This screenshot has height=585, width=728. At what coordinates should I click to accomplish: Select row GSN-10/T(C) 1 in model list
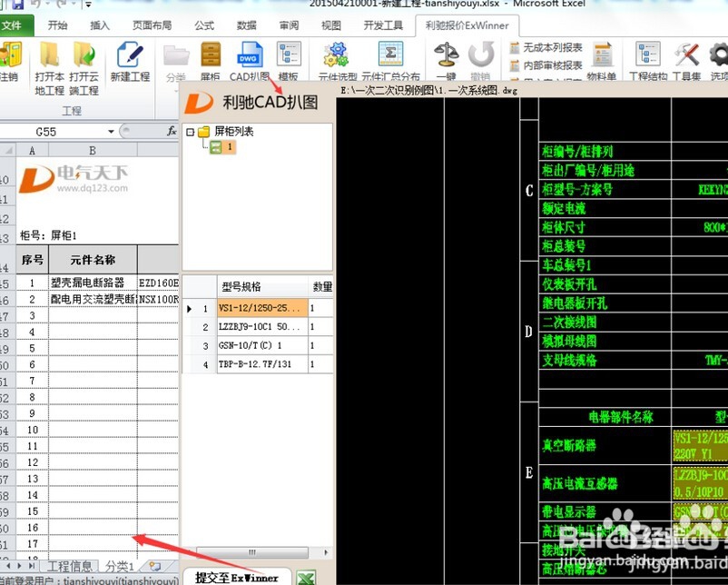(258, 346)
